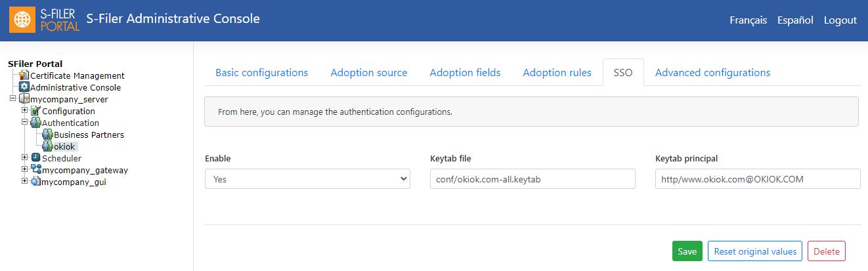
Task: Switch language to Español
Action: tap(795, 20)
